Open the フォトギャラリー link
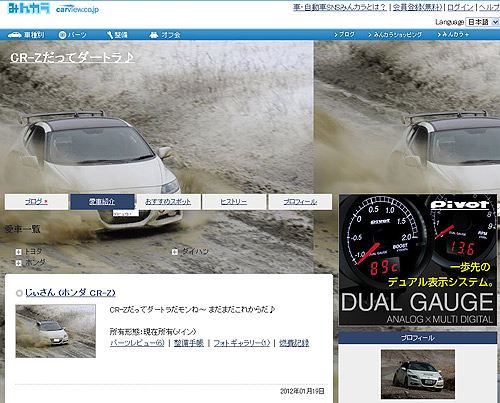500x403 pixels. (242, 343)
